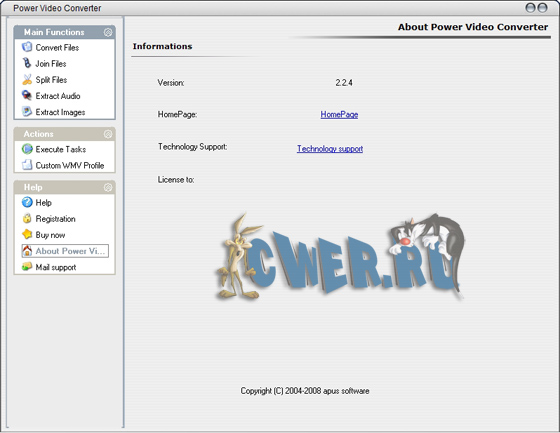The image size is (560, 433).
Task: Choose the Extract Audio menu label
Action: (x=58, y=96)
